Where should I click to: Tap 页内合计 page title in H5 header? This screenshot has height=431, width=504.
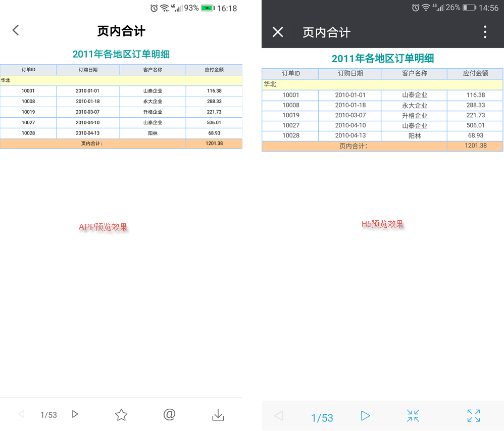[x=326, y=32]
